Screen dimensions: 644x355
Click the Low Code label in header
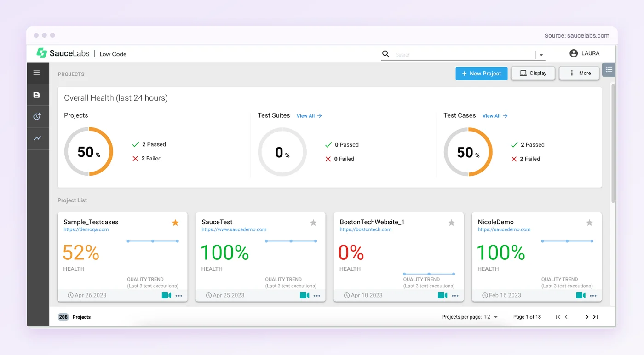pyautogui.click(x=113, y=54)
